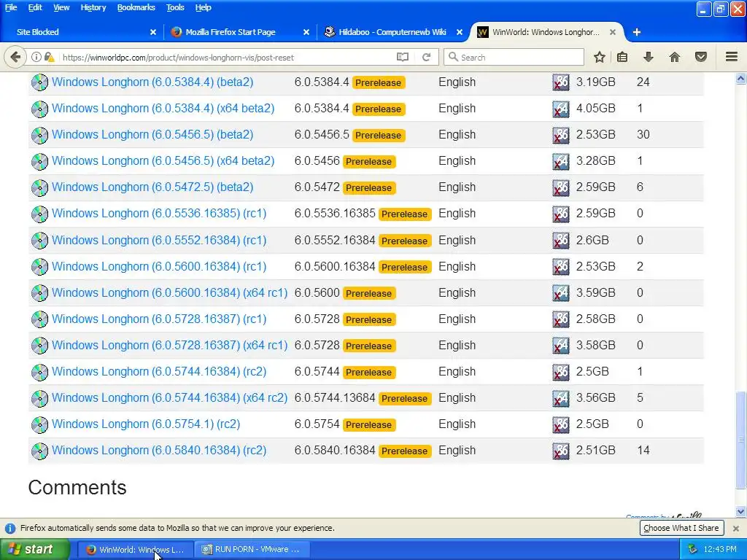Click page scrollbar down arrow

[x=740, y=511]
